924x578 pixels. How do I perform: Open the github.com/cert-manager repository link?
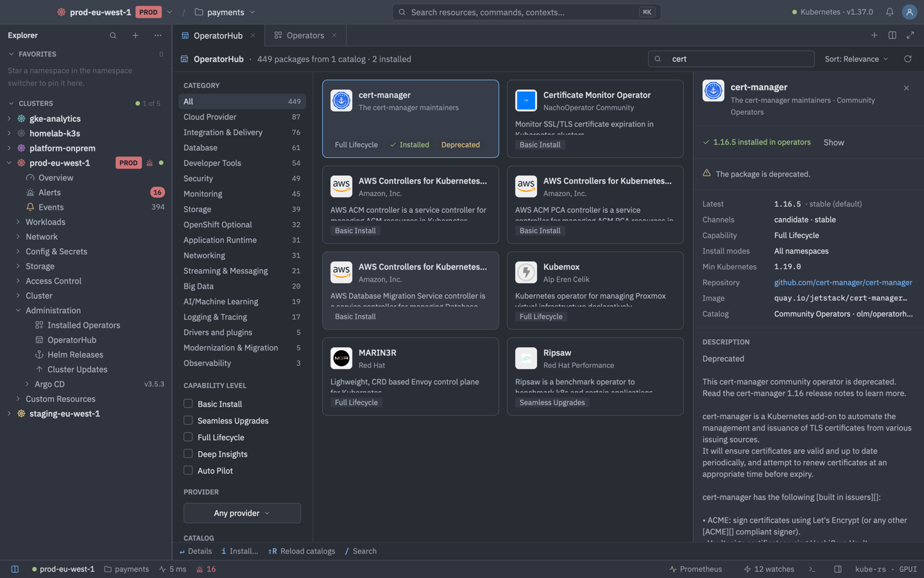843,282
